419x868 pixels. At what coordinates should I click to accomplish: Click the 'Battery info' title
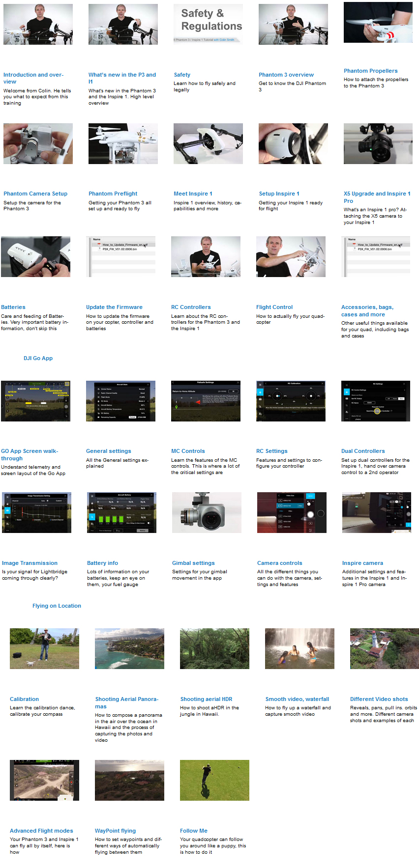click(x=102, y=563)
